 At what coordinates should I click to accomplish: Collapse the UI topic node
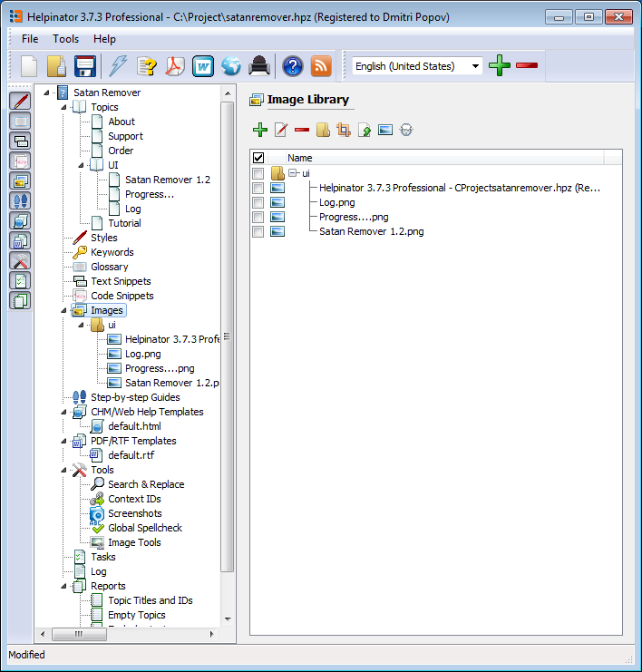(81, 165)
